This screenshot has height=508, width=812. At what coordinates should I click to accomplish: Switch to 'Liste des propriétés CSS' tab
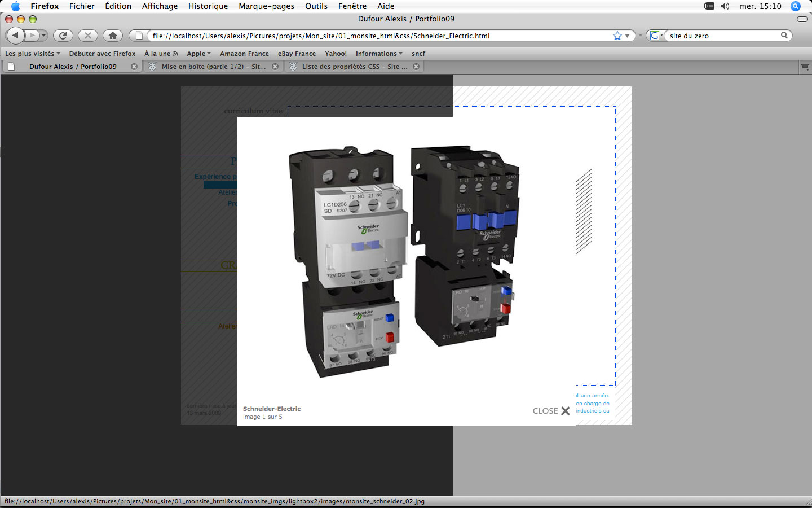(354, 67)
